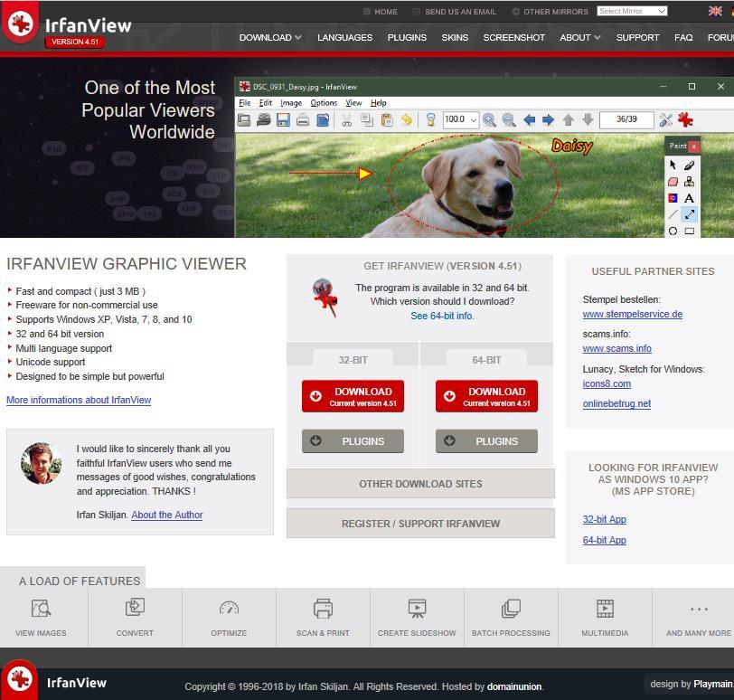This screenshot has height=700, width=734.
Task: Click the 64-bit PLUGINS button
Action: tap(487, 441)
